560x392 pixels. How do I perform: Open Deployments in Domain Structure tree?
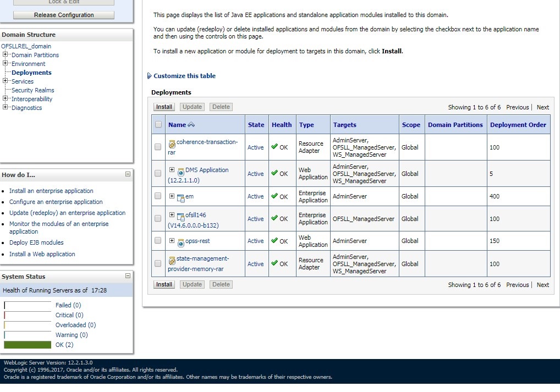(x=31, y=73)
